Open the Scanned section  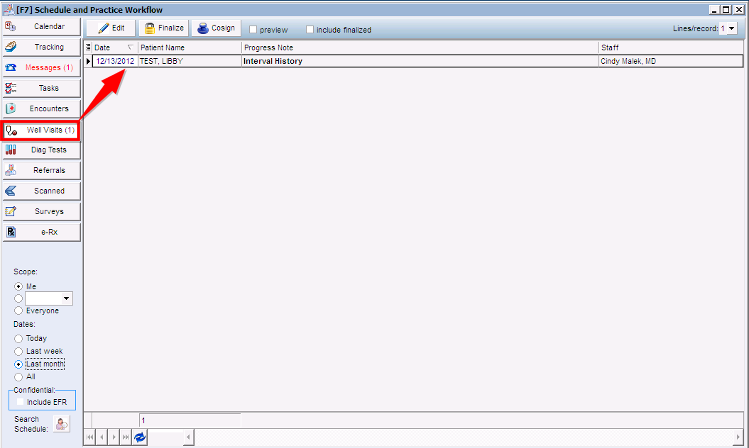click(42, 191)
